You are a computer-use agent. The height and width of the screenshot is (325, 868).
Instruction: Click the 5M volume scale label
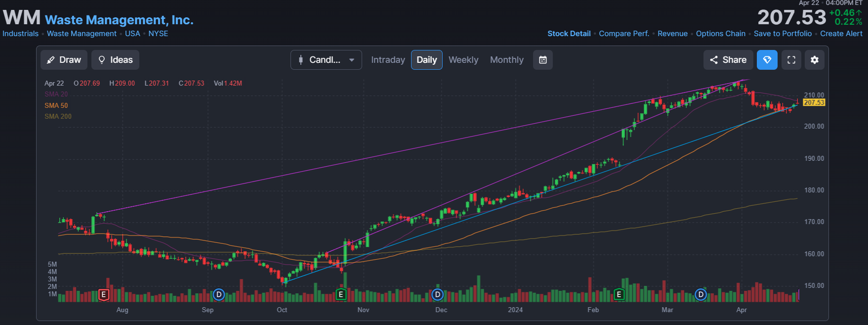pyautogui.click(x=52, y=264)
